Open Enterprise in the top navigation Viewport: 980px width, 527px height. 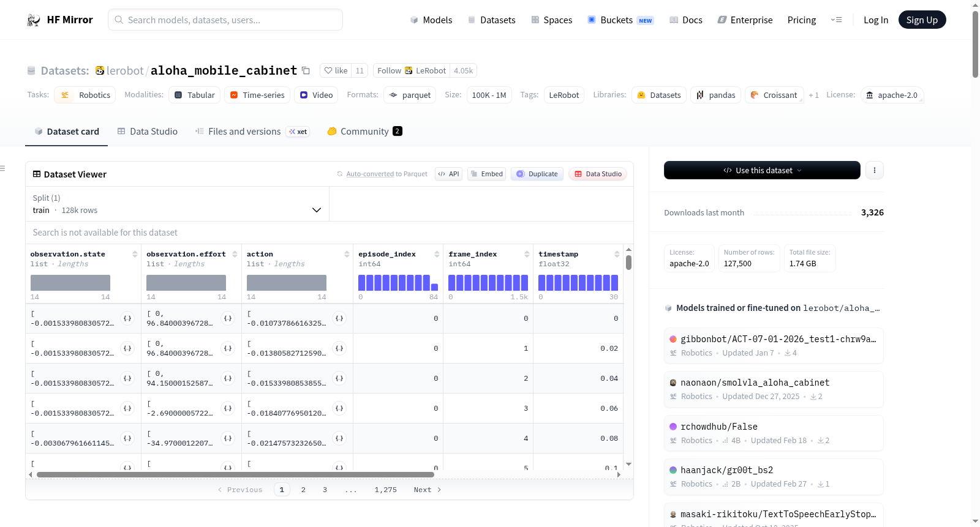coord(745,20)
